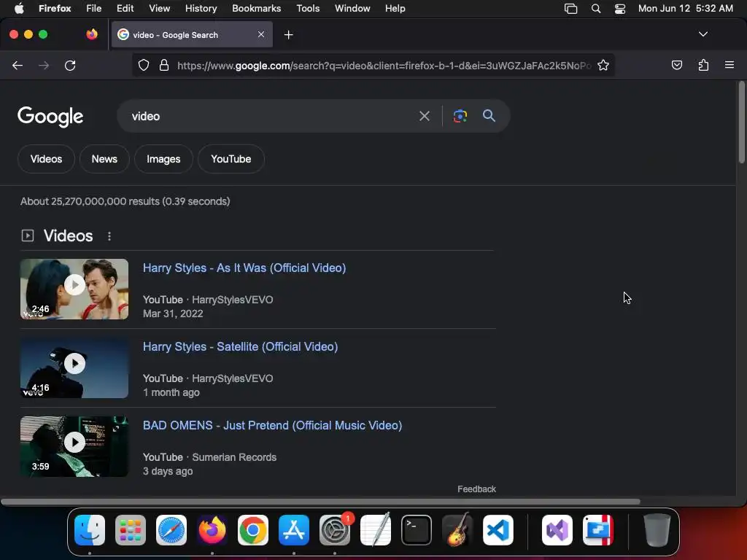Open the File menu
This screenshot has width=747, height=560.
pos(94,9)
